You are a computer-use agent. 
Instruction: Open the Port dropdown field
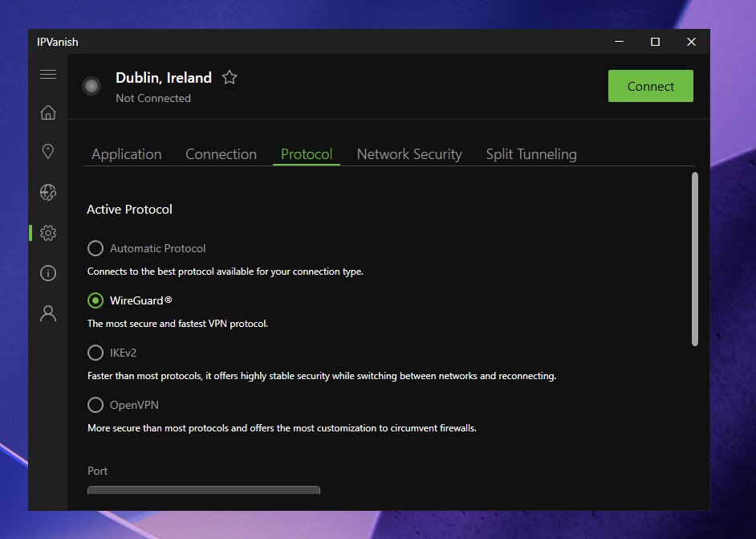204,490
